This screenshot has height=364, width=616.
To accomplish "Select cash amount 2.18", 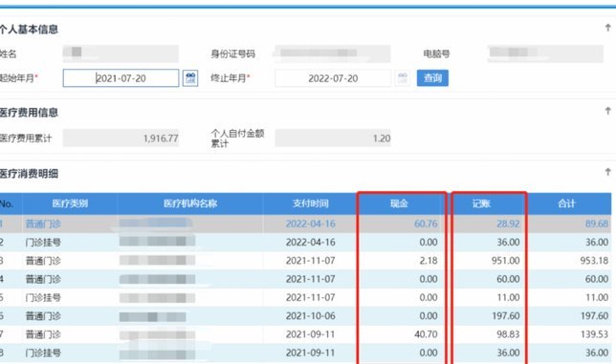I will (429, 261).
